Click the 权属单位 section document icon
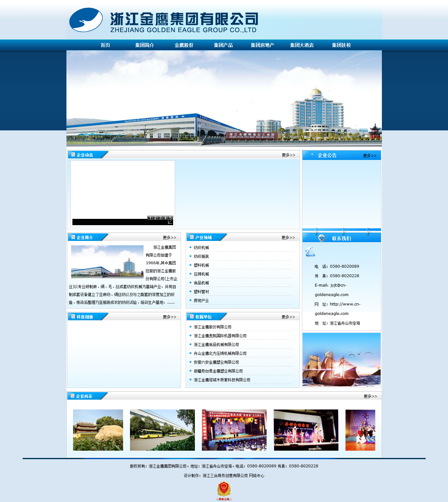The height and width of the screenshot is (502, 448). [x=192, y=317]
